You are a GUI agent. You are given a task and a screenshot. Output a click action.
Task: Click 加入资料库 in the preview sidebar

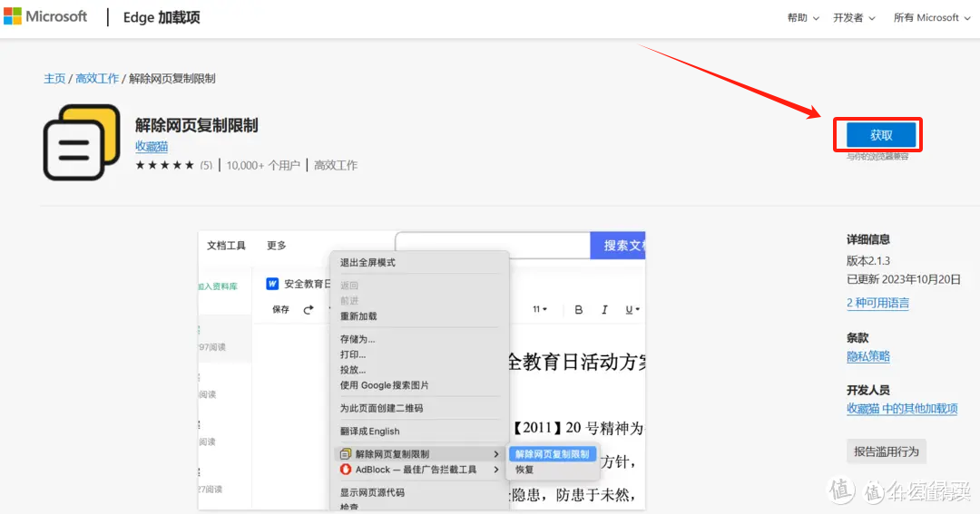pyautogui.click(x=218, y=286)
